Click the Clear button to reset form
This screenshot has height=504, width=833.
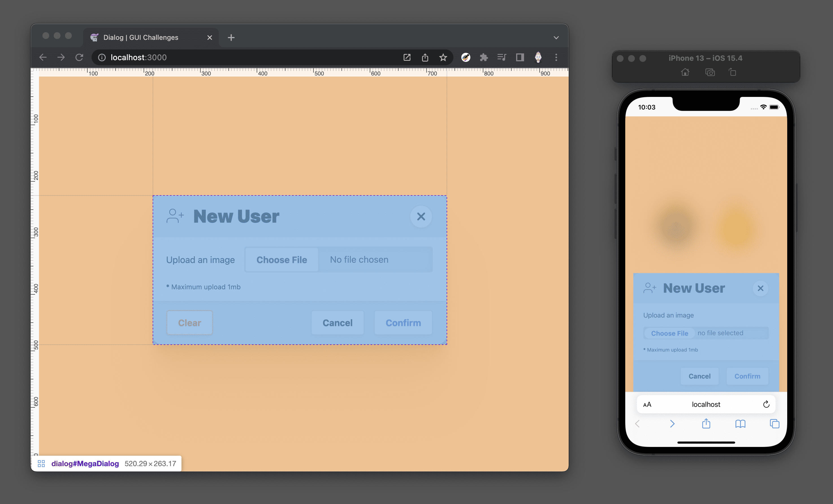(189, 323)
